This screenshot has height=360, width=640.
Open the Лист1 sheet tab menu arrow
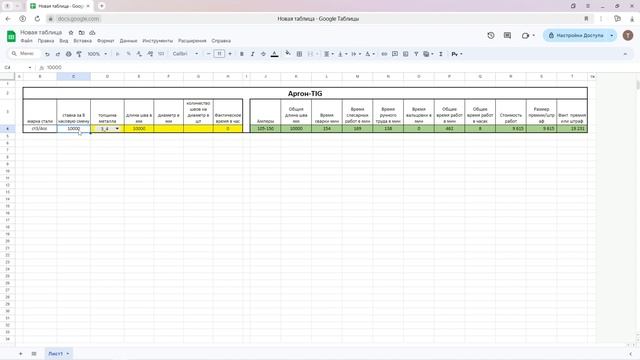click(x=68, y=353)
